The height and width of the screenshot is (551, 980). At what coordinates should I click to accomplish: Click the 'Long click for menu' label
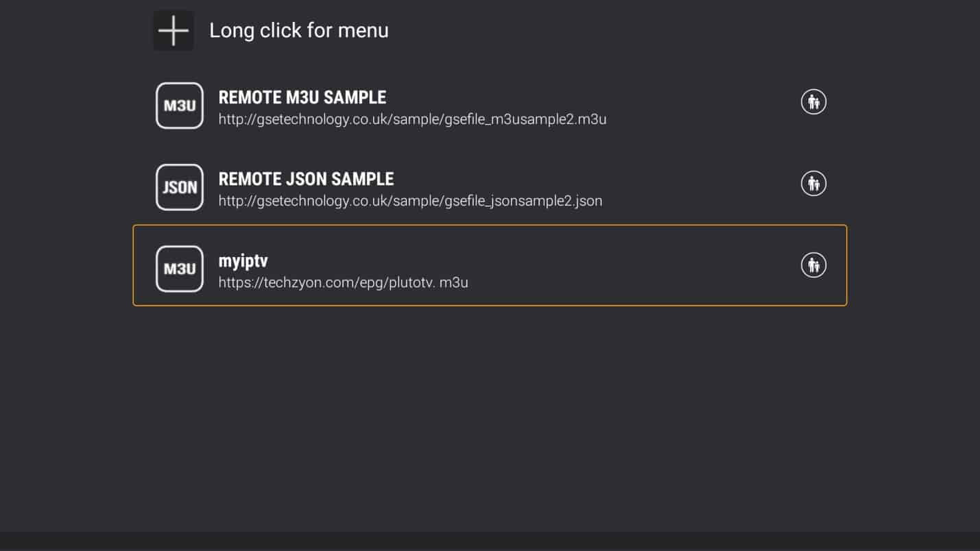(299, 30)
